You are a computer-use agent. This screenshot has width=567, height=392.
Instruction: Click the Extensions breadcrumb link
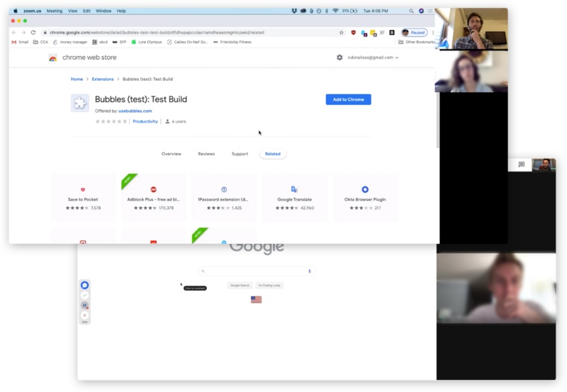click(x=103, y=79)
